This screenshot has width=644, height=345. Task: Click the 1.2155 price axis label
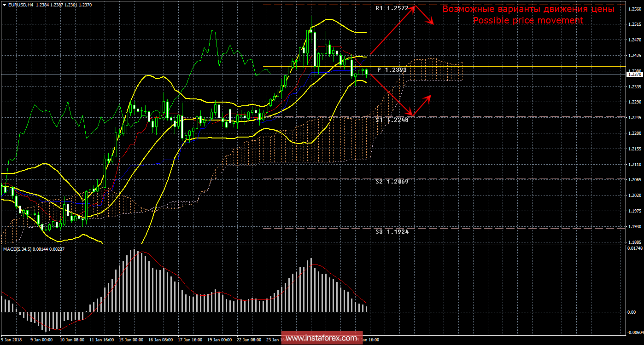634,149
